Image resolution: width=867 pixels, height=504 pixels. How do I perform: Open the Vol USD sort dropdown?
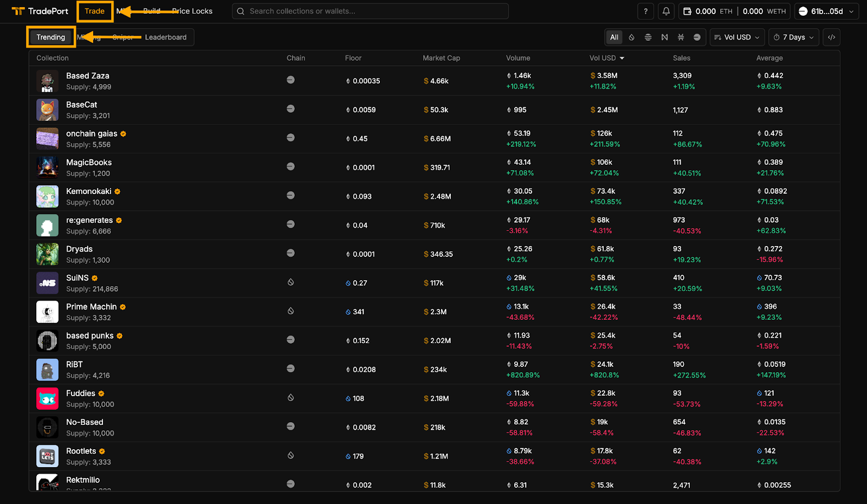pos(737,37)
